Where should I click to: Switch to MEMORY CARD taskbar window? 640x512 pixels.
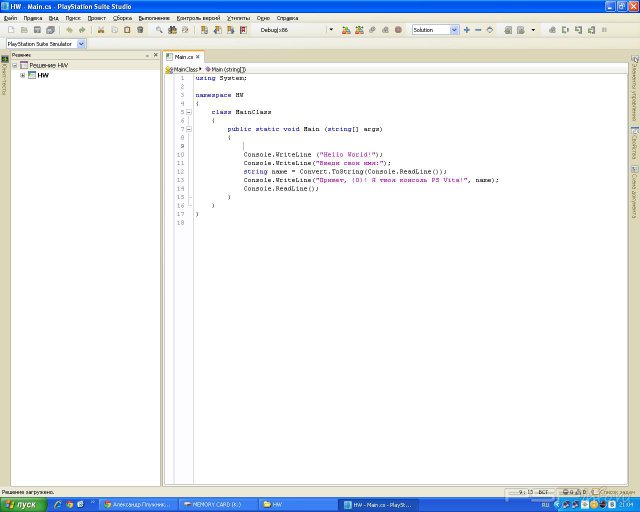click(217, 505)
